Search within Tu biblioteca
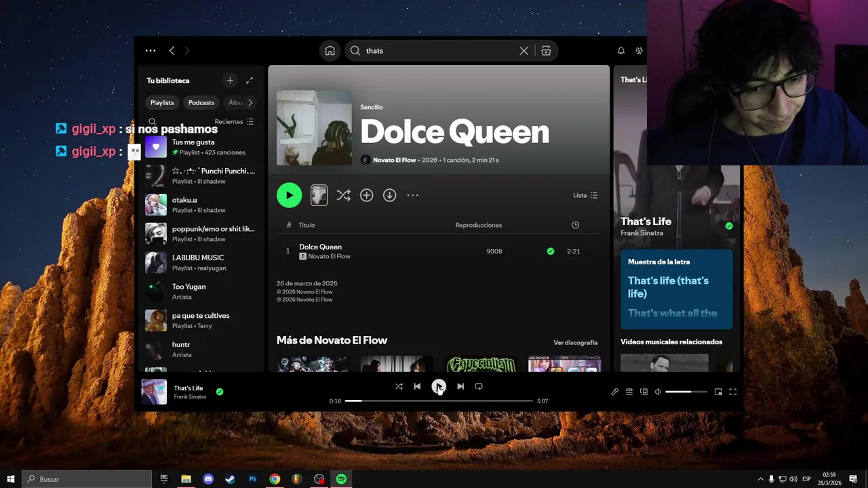Image resolution: width=868 pixels, height=488 pixels. [152, 122]
